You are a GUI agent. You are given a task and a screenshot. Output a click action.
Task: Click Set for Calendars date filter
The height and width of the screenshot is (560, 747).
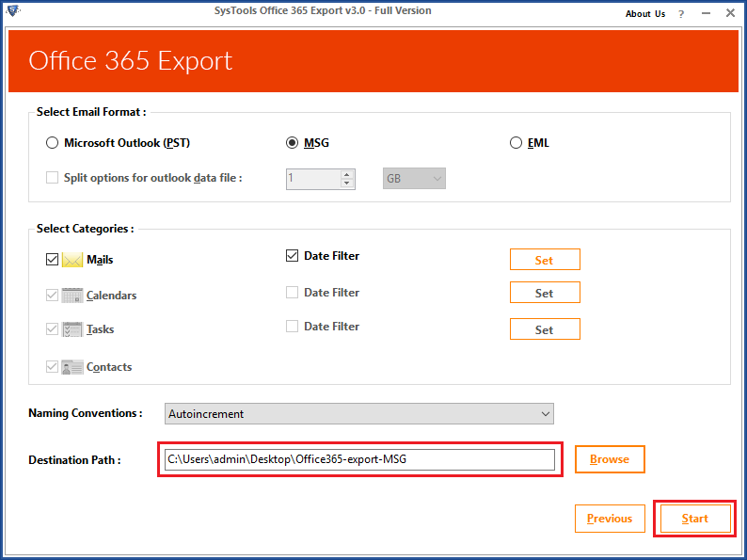(545, 293)
